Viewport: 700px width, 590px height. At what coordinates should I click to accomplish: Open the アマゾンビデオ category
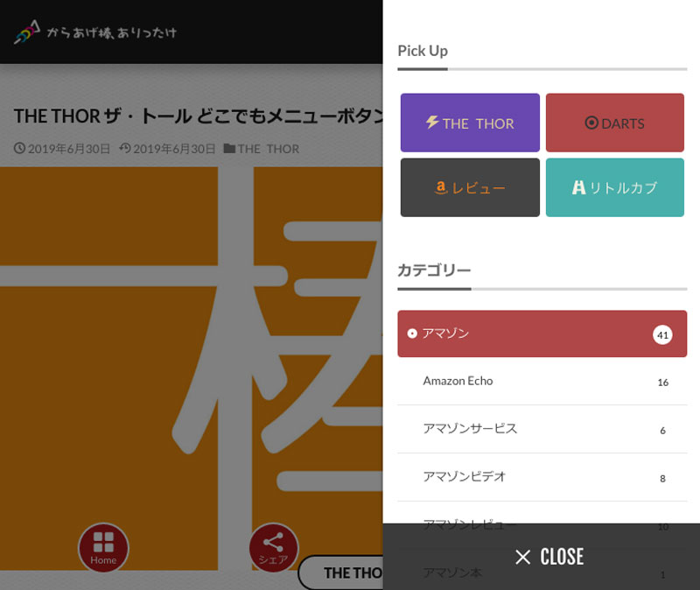[x=542, y=477]
